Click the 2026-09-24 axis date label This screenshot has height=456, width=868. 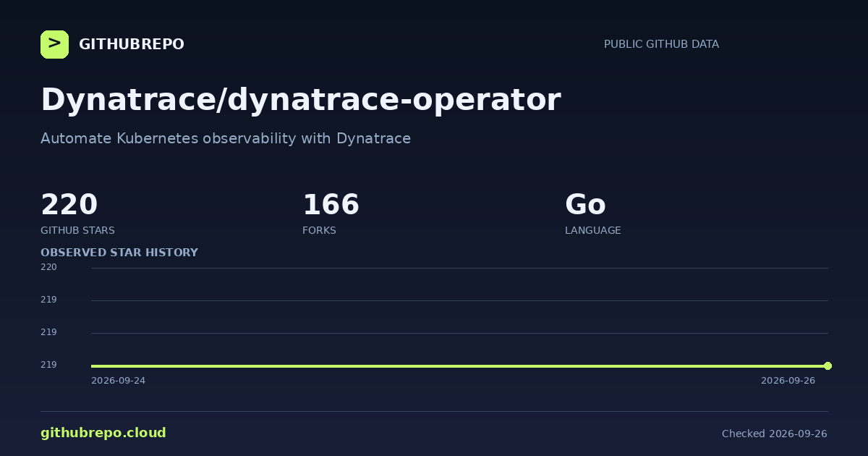click(118, 381)
